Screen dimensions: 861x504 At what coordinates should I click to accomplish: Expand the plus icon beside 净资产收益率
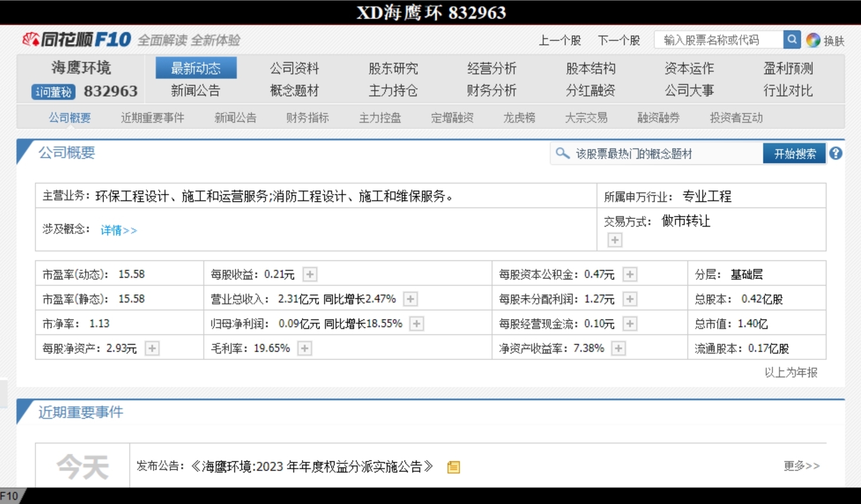(x=618, y=348)
